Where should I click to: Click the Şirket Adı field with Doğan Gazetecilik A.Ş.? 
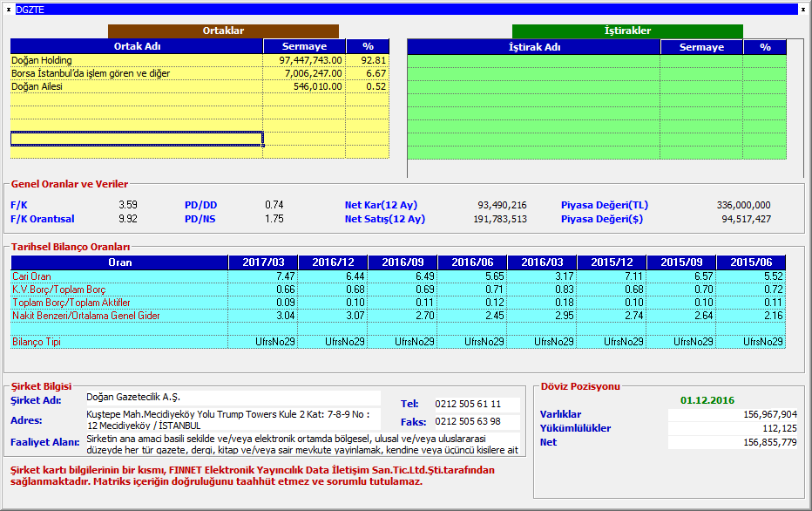[x=233, y=398]
